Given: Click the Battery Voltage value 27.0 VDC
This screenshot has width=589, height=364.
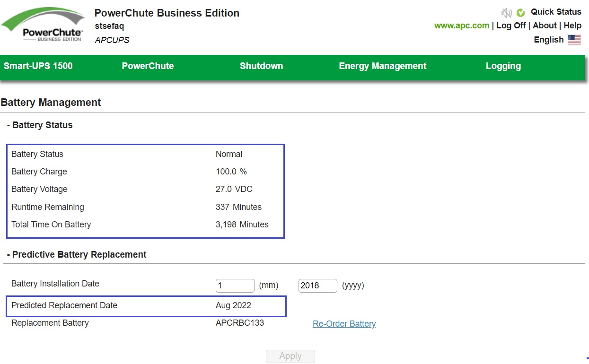Looking at the screenshot, I should coord(234,189).
